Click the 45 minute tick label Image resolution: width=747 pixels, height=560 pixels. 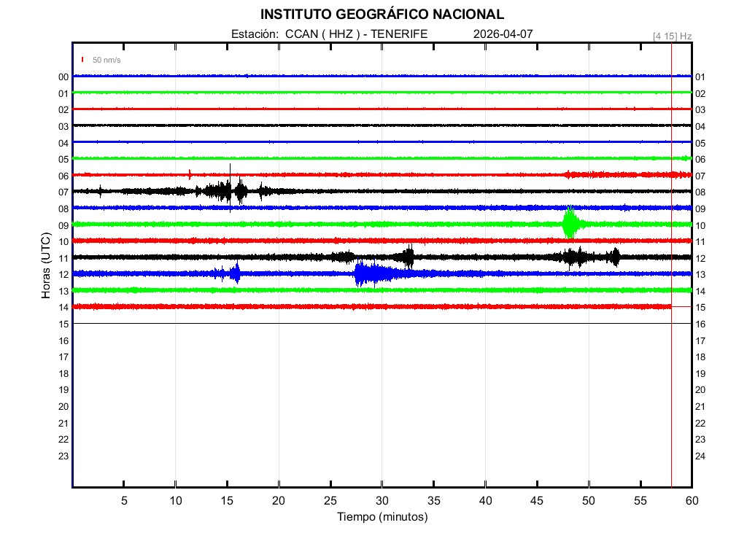536,501
